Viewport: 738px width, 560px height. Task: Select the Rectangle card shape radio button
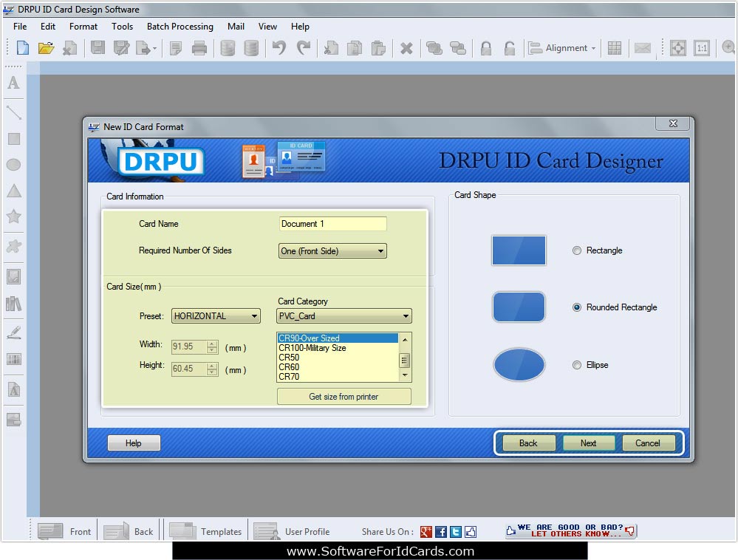[576, 250]
